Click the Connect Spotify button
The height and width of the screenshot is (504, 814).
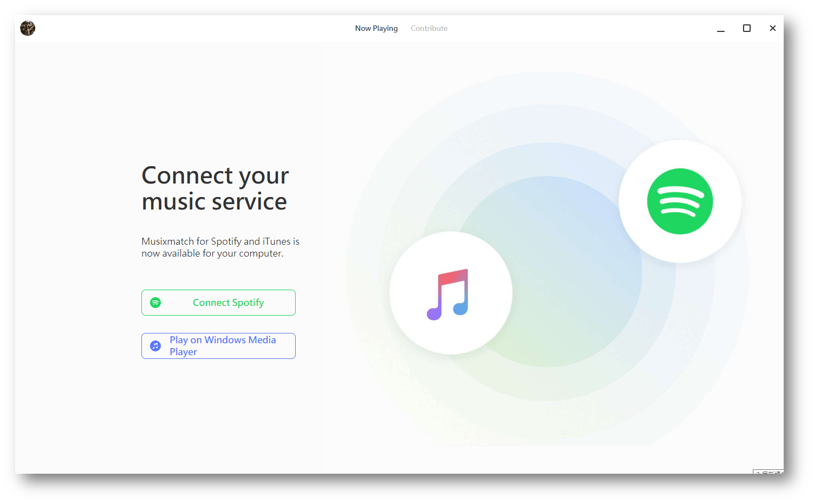[x=218, y=303]
